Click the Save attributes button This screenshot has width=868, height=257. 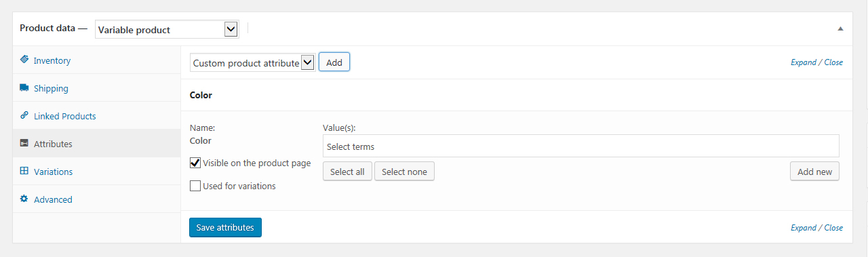(x=225, y=227)
